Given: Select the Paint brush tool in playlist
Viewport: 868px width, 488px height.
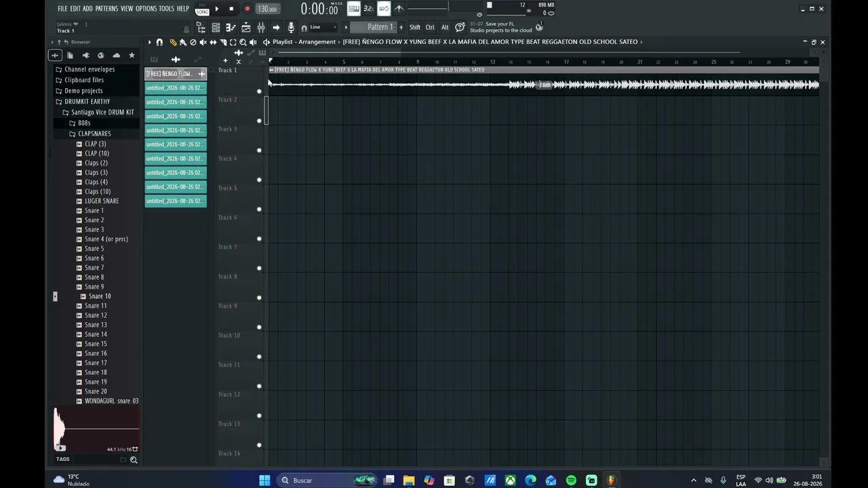Looking at the screenshot, I should pyautogui.click(x=183, y=42).
